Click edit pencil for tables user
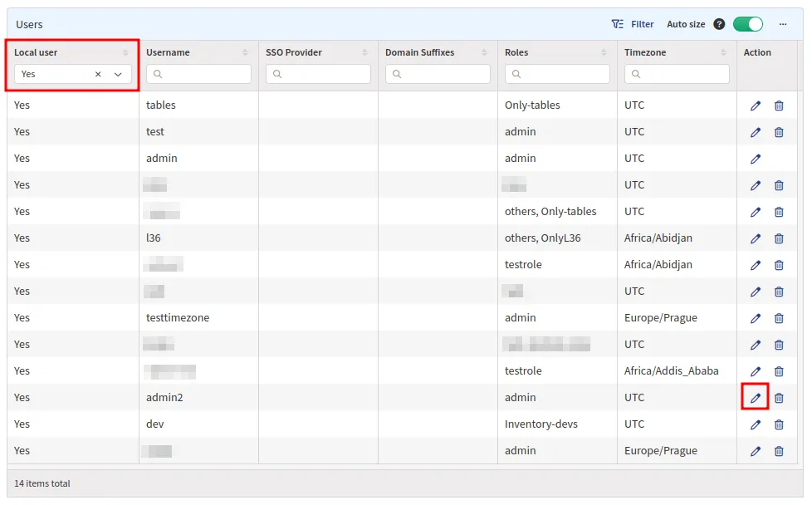 (755, 105)
